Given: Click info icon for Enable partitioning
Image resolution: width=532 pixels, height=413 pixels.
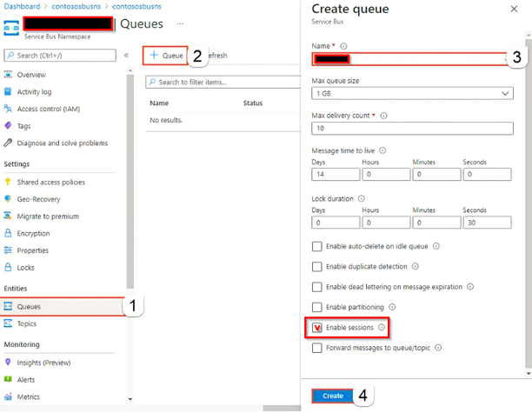Looking at the screenshot, I should click(392, 307).
